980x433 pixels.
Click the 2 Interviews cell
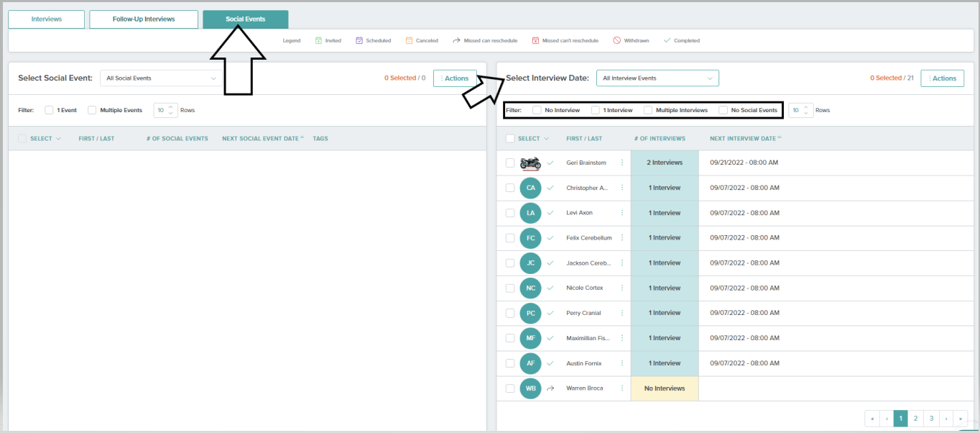665,163
